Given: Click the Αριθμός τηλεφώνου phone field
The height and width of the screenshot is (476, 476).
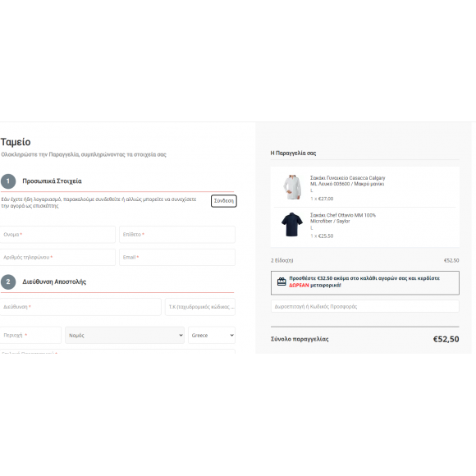Looking at the screenshot, I should pos(57,257).
